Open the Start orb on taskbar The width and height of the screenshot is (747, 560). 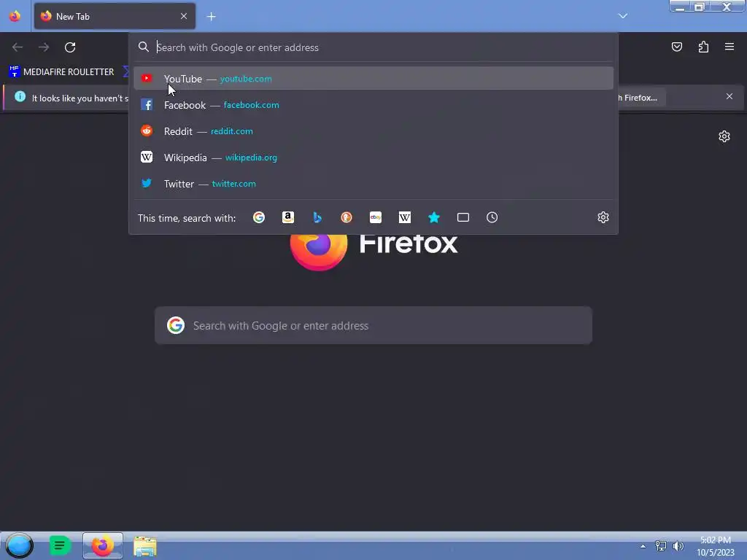19,545
